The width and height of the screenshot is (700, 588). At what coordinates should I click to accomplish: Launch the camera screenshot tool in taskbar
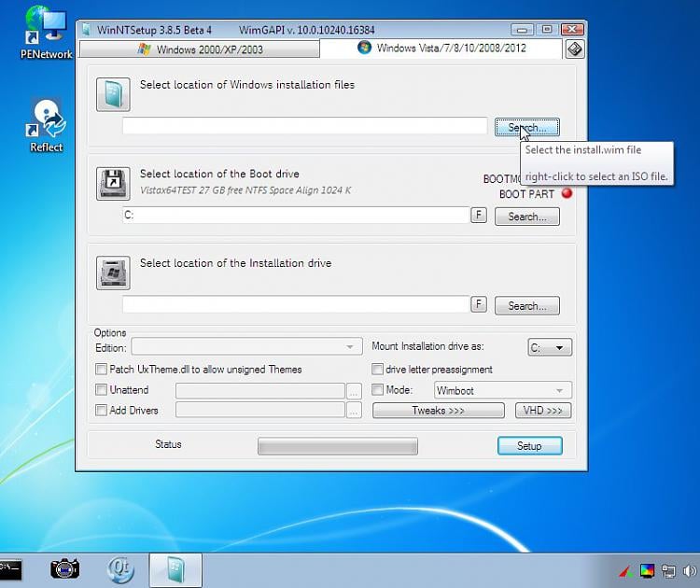[x=64, y=569]
